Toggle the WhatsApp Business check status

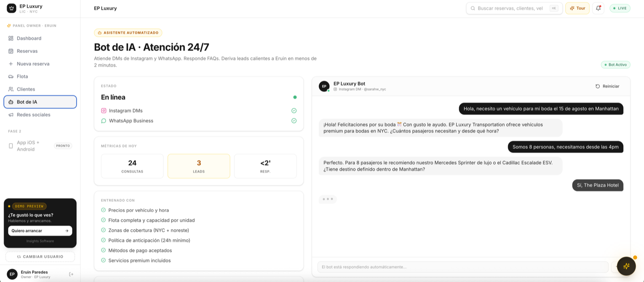click(294, 121)
